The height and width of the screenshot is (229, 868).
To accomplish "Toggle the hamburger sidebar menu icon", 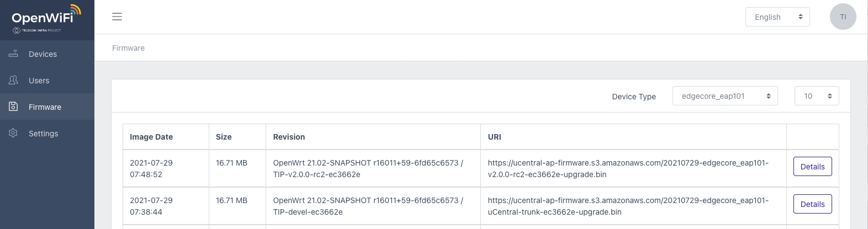I will pos(117,17).
